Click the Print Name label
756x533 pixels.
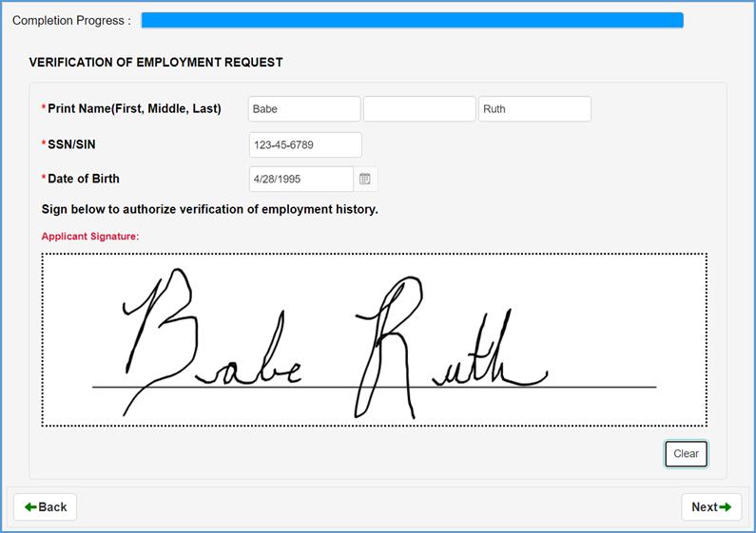[x=133, y=109]
